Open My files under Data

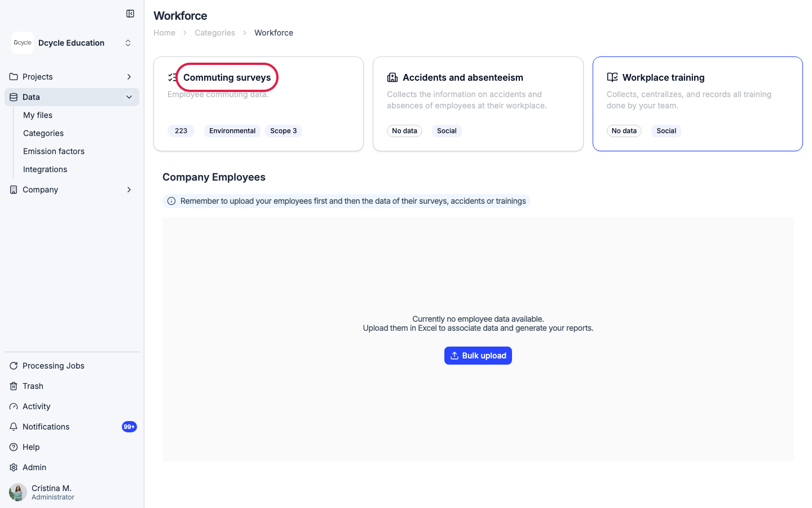coord(38,115)
